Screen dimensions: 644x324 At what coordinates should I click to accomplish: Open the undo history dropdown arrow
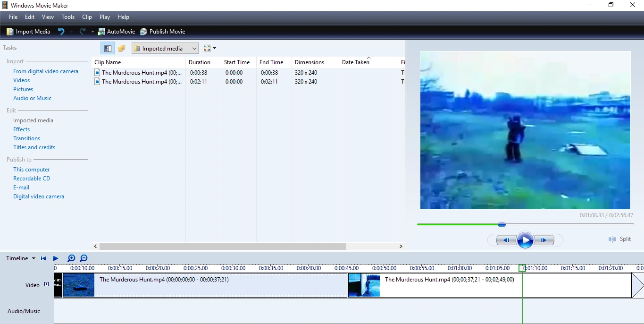(x=71, y=32)
